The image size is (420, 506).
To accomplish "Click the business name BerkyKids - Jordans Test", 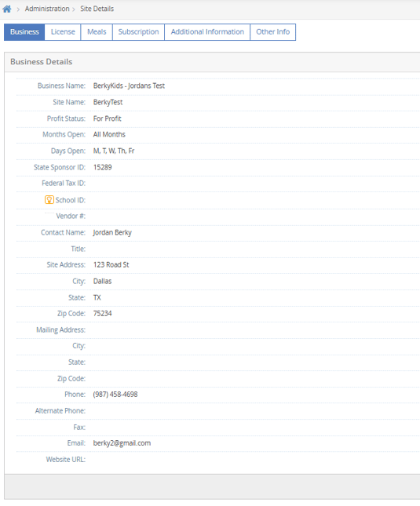I will point(129,86).
